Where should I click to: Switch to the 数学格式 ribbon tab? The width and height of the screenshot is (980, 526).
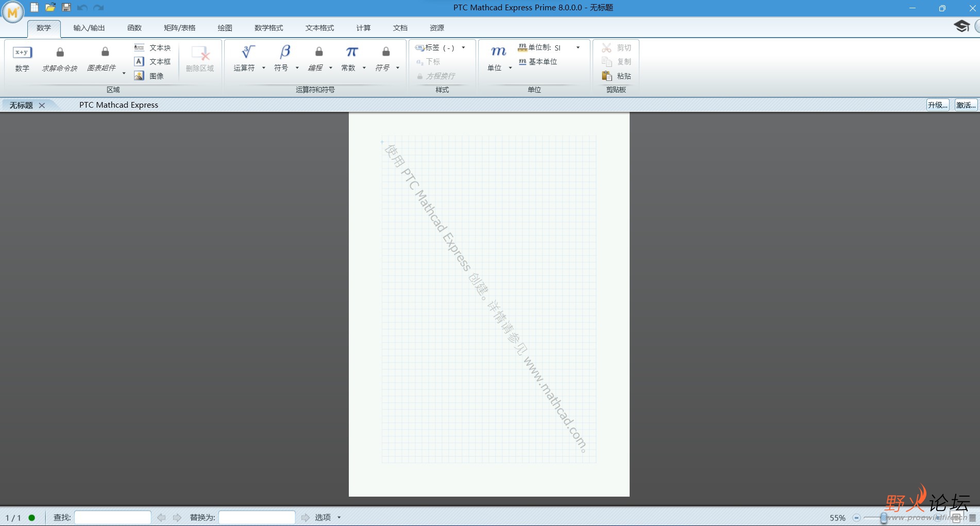(268, 28)
